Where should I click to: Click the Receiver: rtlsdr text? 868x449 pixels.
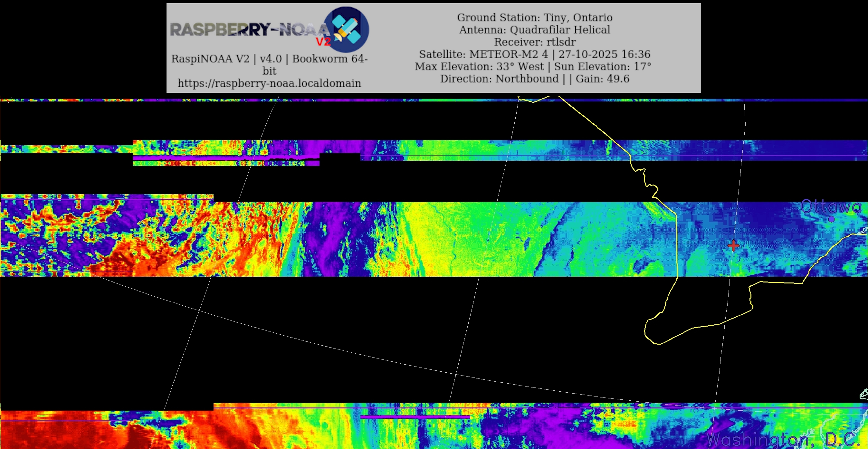(x=534, y=42)
